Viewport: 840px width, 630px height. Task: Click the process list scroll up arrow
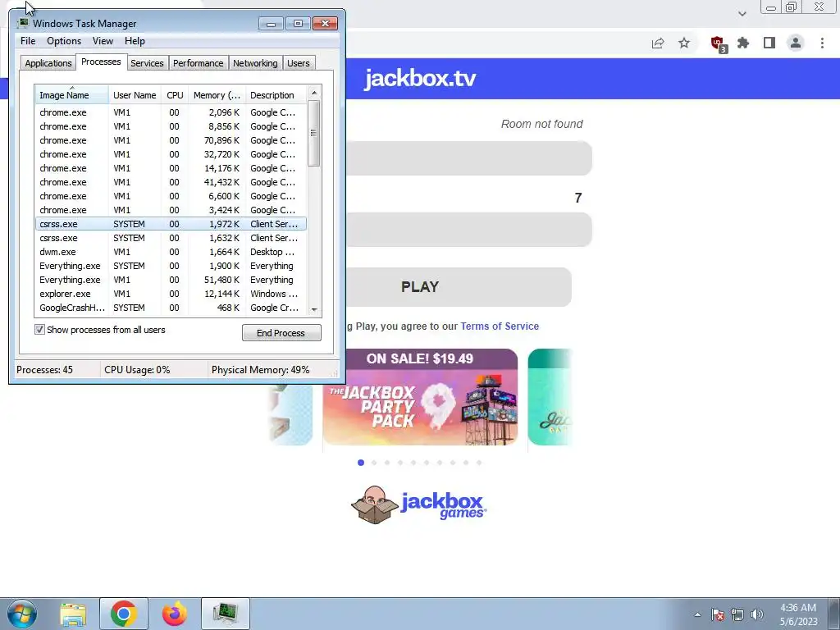coord(314,93)
